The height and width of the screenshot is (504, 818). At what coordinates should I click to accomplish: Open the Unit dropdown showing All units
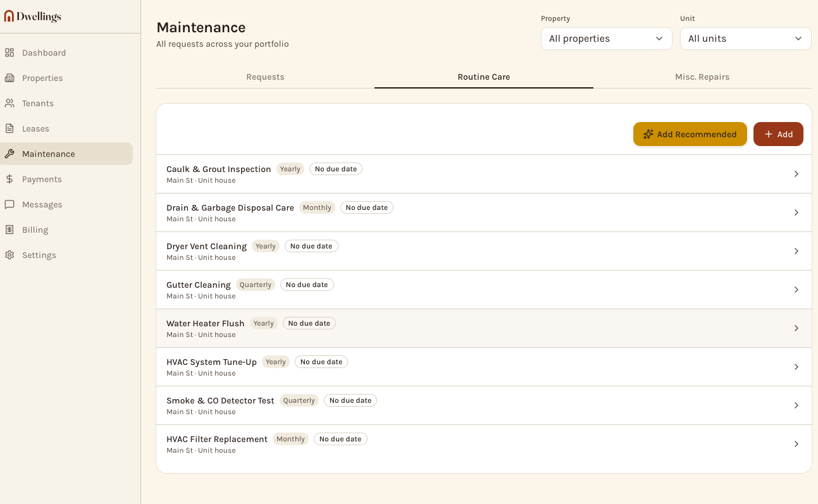745,39
